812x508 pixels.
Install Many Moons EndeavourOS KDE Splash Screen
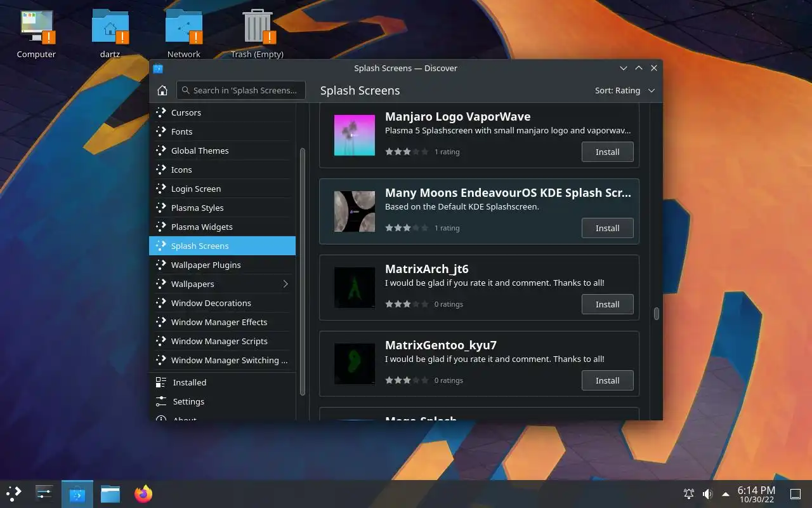click(607, 228)
